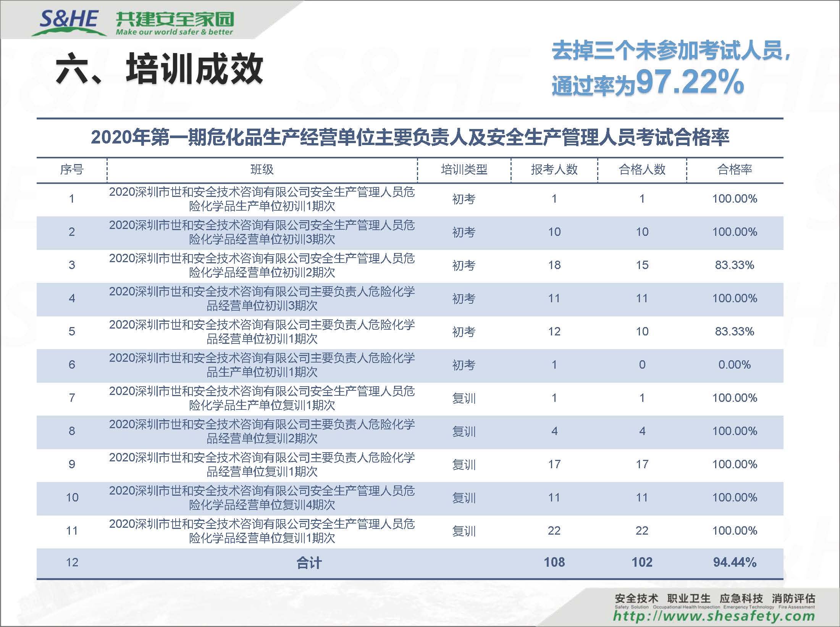The height and width of the screenshot is (627, 840).
Task: Open the http://www.shesafety.com link
Action: 714,616
